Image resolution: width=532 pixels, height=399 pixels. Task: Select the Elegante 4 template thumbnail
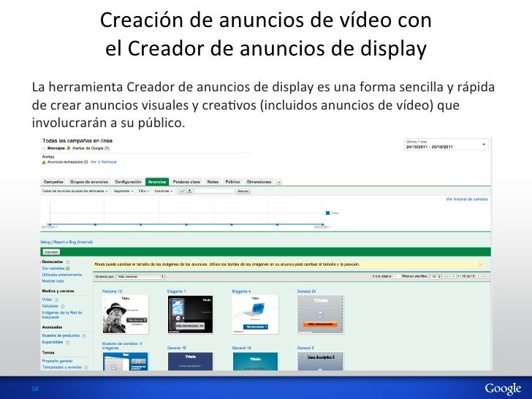pos(255,314)
